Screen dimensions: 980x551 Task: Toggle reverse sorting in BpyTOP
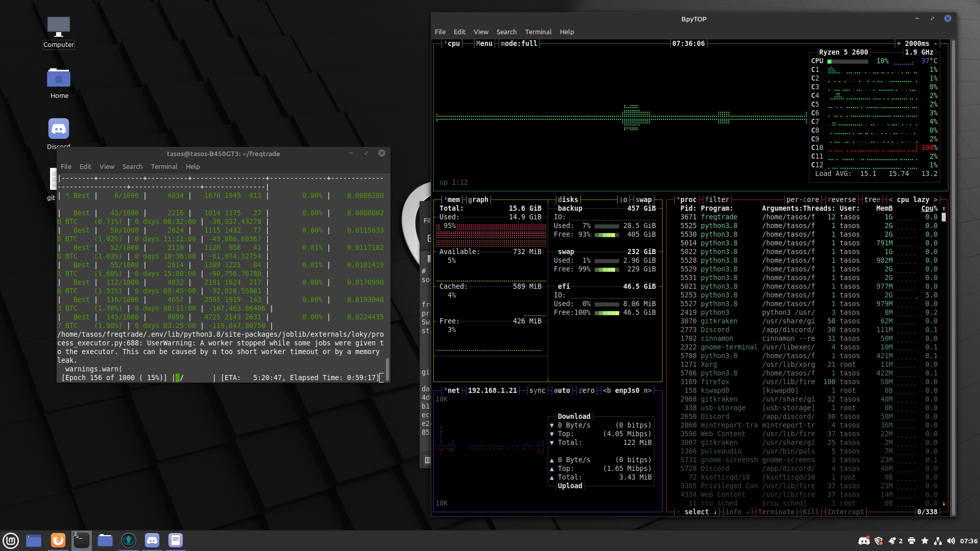click(842, 199)
